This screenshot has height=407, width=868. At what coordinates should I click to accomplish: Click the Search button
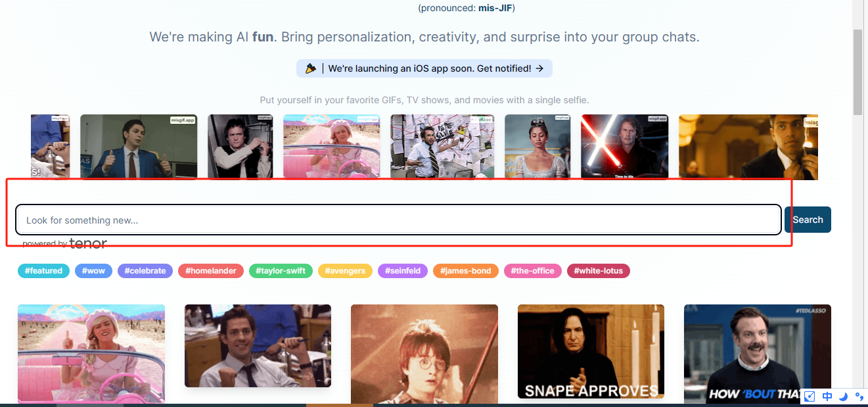(808, 220)
